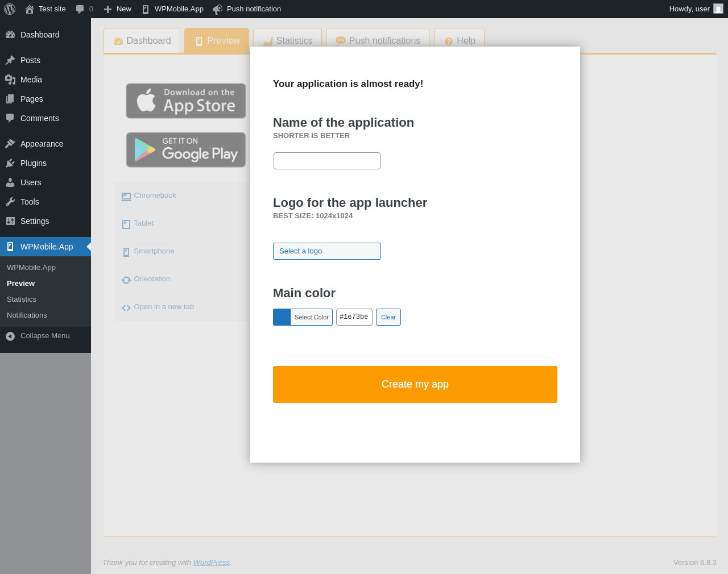Switch to the Preview tab
Viewport: 728px width, 574px height.
[217, 41]
